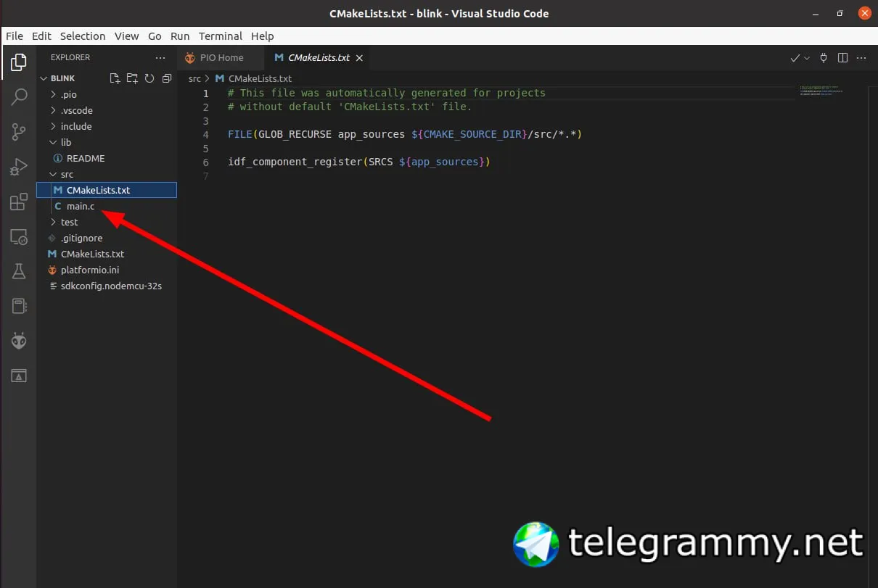This screenshot has height=588, width=878.
Task: Collapse all folders in Explorer
Action: pos(167,78)
